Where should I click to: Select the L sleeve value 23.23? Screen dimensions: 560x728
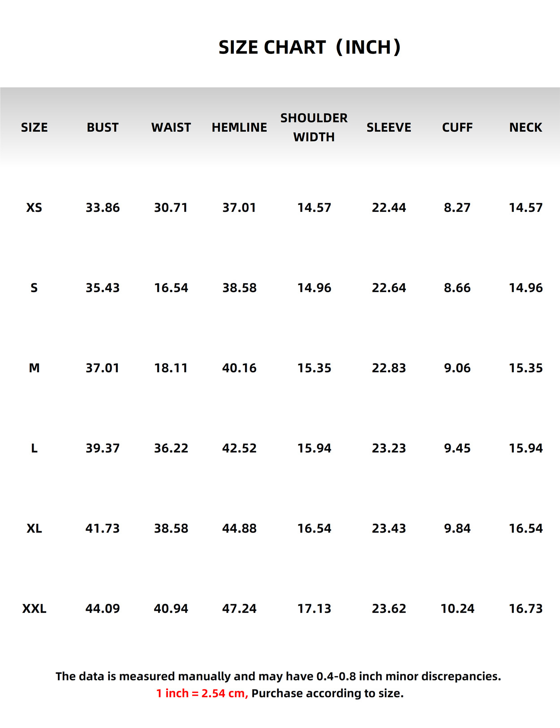389,448
